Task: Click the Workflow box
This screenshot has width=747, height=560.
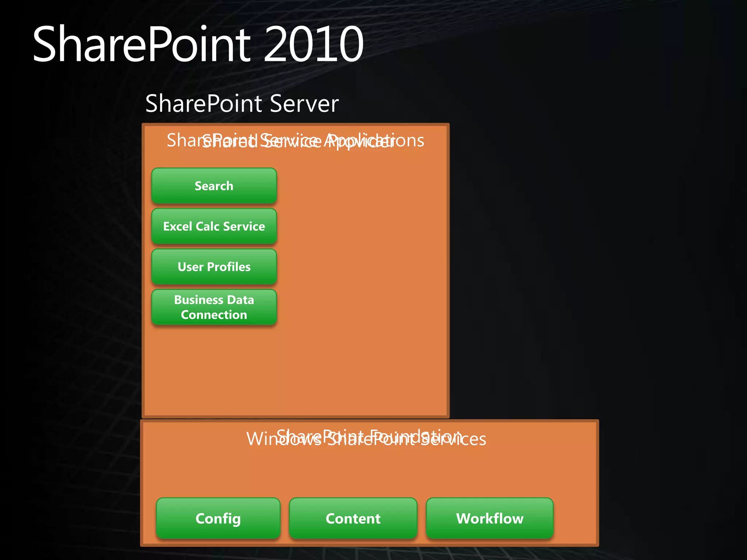Action: [489, 518]
